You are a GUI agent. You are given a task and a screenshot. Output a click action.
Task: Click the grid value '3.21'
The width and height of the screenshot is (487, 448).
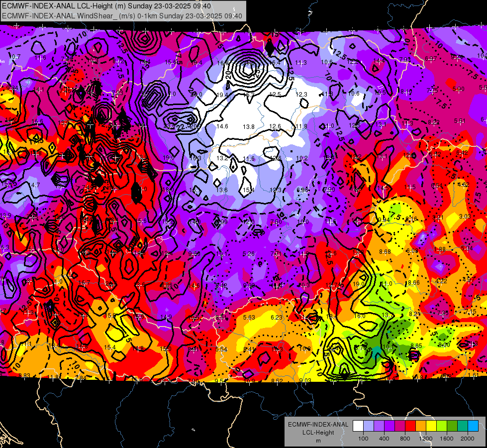coord(438,217)
